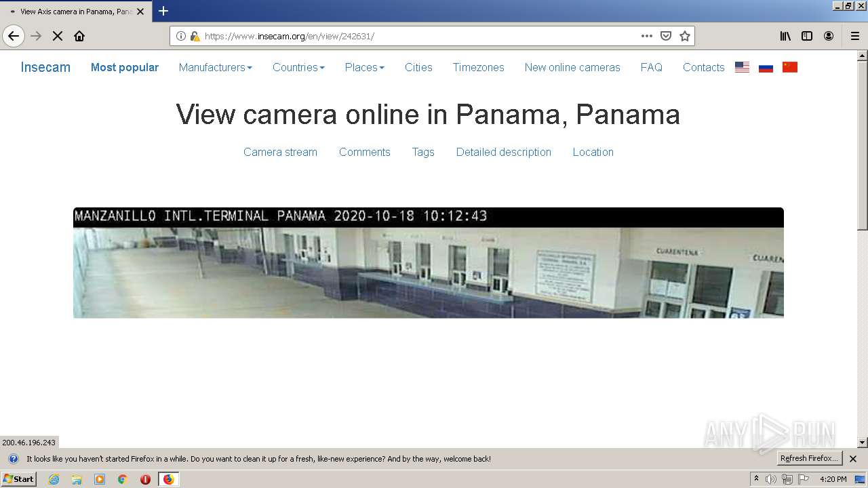Close the View Axis camera tab
868x488 pixels.
140,12
